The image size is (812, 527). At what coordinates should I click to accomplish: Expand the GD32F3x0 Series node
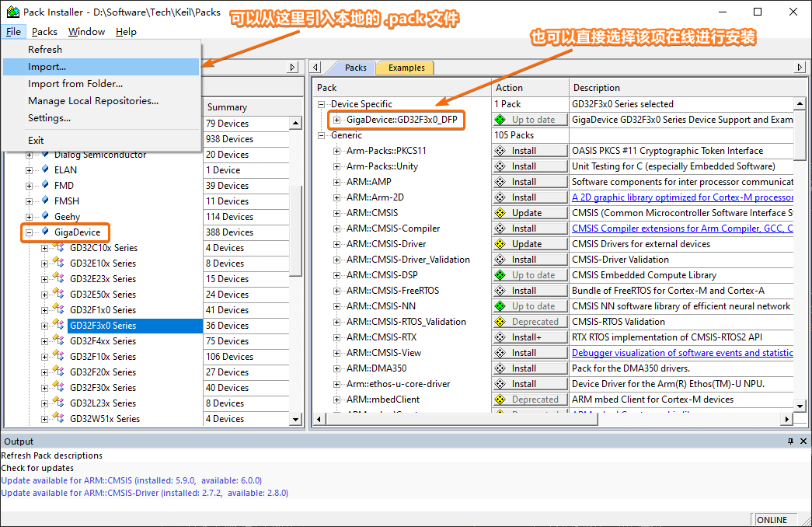click(44, 326)
